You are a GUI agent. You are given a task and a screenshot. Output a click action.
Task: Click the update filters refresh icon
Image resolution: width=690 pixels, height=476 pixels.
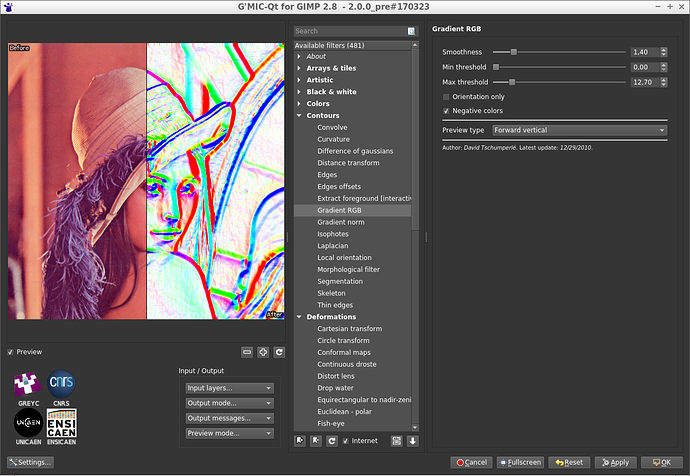(331, 440)
